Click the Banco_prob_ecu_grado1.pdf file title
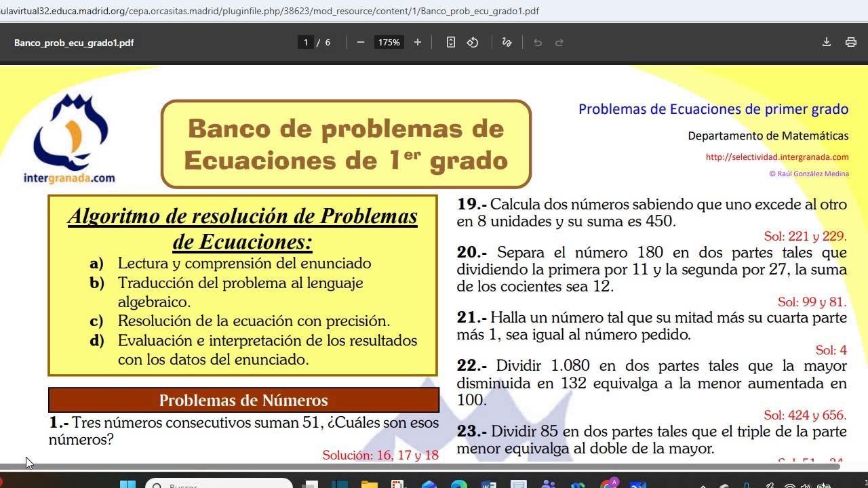The height and width of the screenshot is (488, 868). pyautogui.click(x=74, y=43)
